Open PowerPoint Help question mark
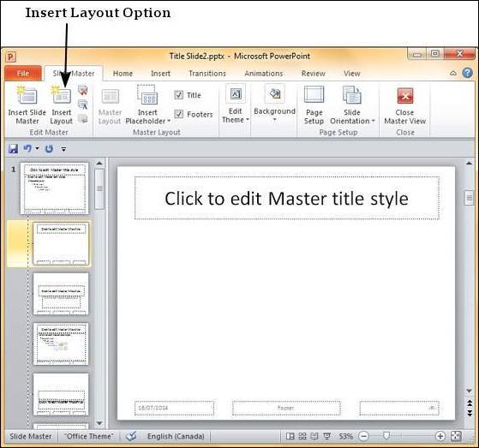479x448 pixels. [467, 73]
